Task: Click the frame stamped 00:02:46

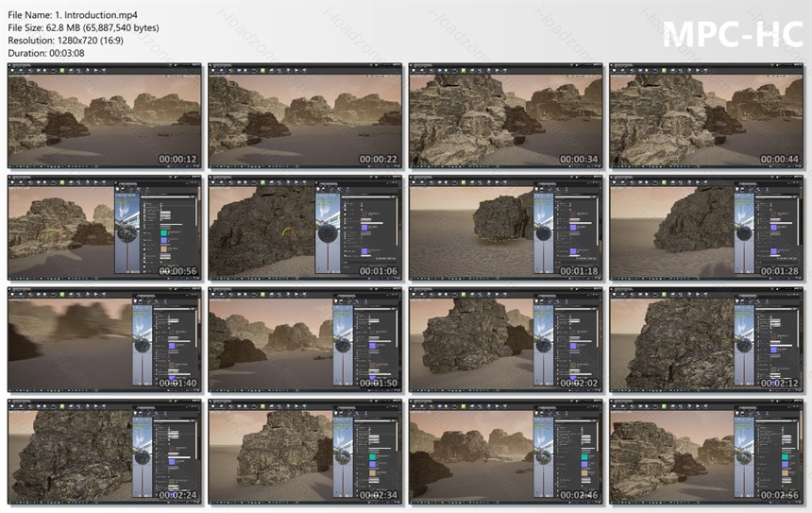Action: click(506, 452)
